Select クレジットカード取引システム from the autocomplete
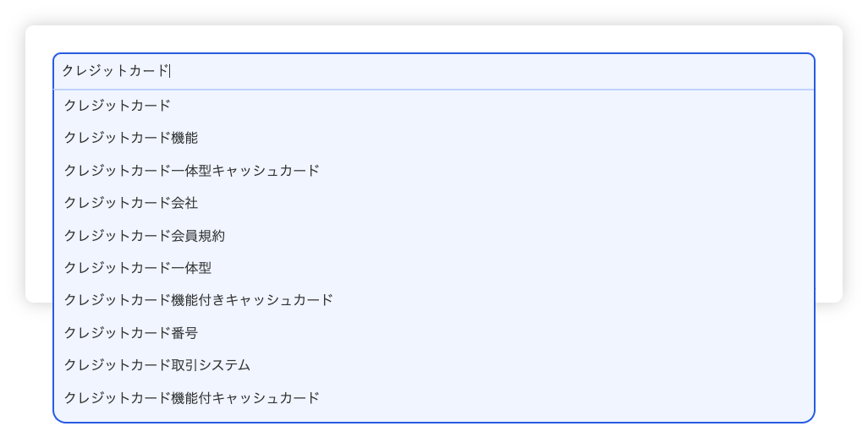The image size is (868, 448). point(157,365)
